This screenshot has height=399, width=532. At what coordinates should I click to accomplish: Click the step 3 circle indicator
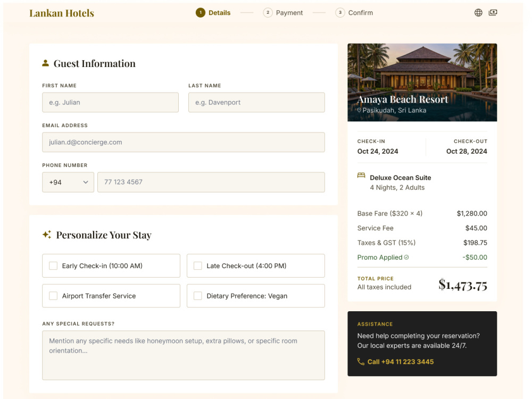tap(340, 13)
